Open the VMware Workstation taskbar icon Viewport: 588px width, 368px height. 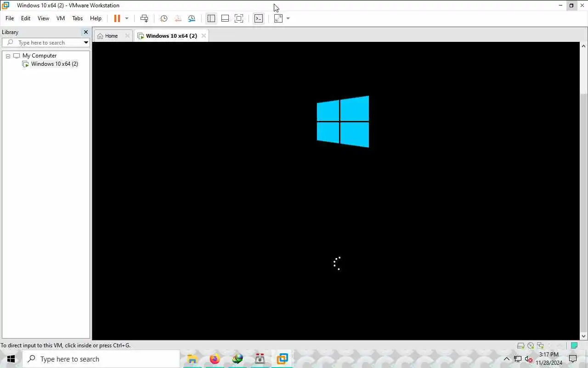282,359
